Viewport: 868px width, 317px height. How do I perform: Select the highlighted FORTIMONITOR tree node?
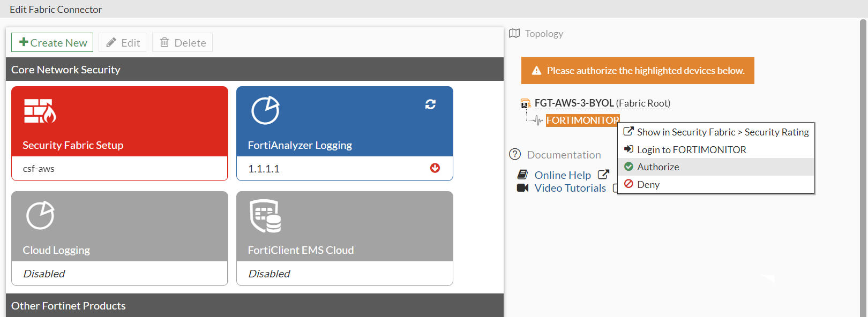582,120
